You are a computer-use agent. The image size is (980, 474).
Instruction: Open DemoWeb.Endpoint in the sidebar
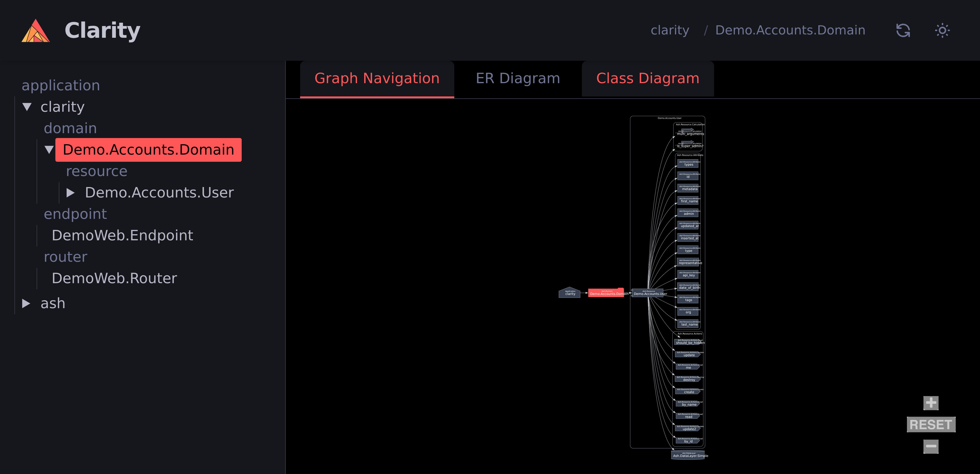[122, 235]
